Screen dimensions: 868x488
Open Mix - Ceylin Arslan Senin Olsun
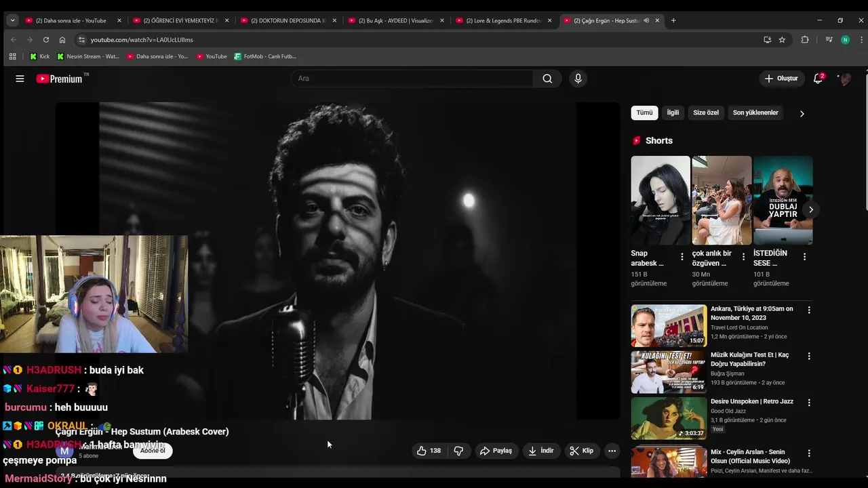[x=750, y=456]
